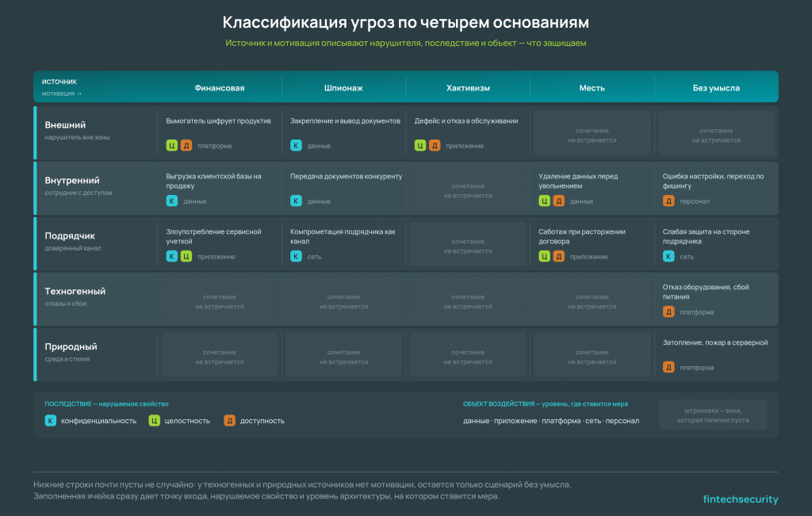The width and height of the screenshot is (812, 516).
Task: Click the Д legend swatch for доступность
Action: tap(229, 420)
